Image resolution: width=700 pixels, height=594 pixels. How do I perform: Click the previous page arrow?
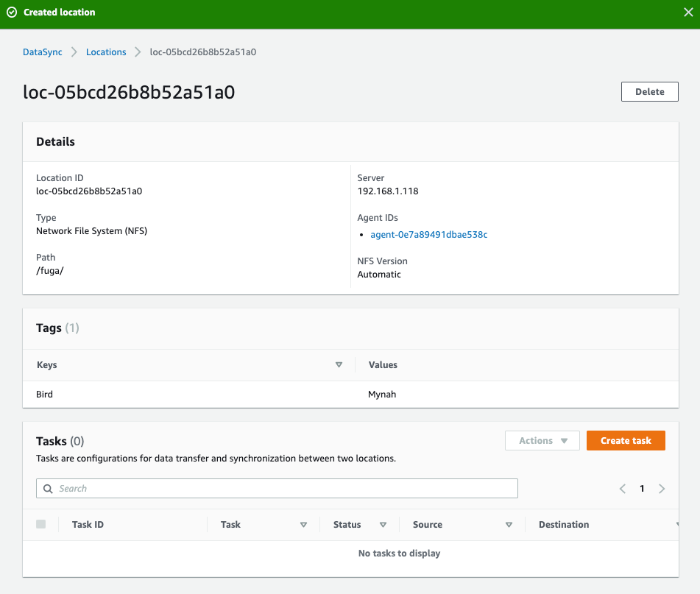pyautogui.click(x=622, y=488)
